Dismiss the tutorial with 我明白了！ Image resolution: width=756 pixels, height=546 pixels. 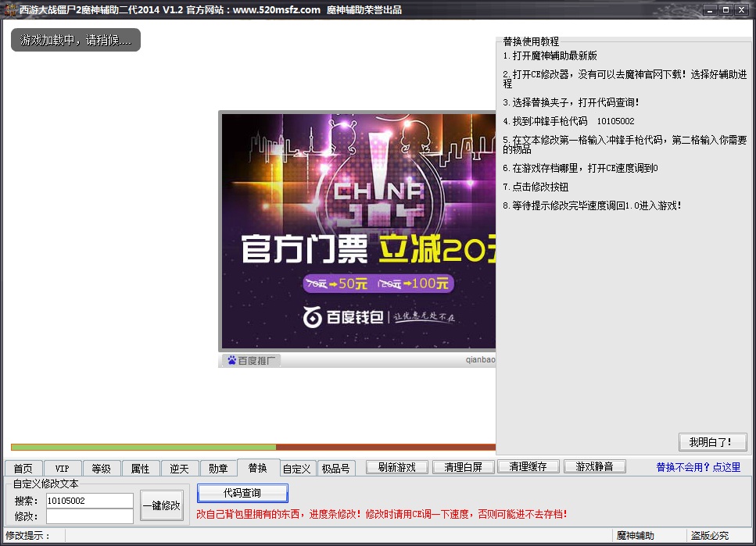point(712,442)
